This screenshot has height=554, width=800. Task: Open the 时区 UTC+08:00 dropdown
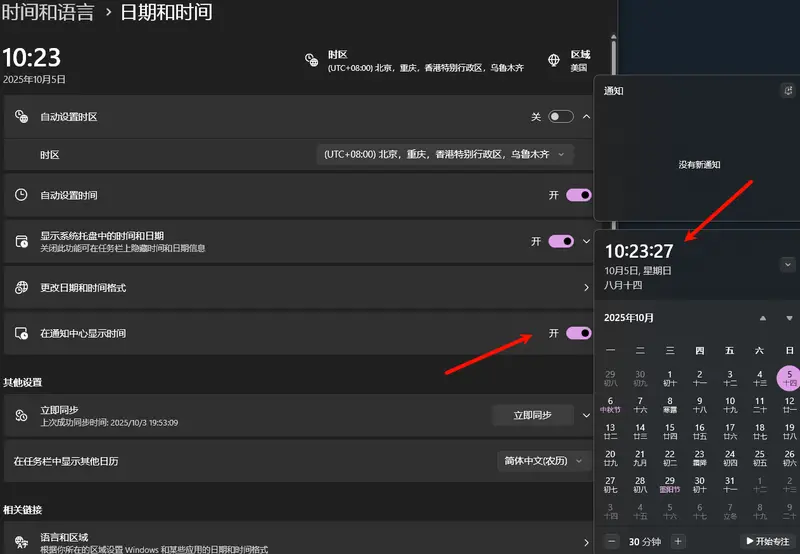pyautogui.click(x=445, y=155)
